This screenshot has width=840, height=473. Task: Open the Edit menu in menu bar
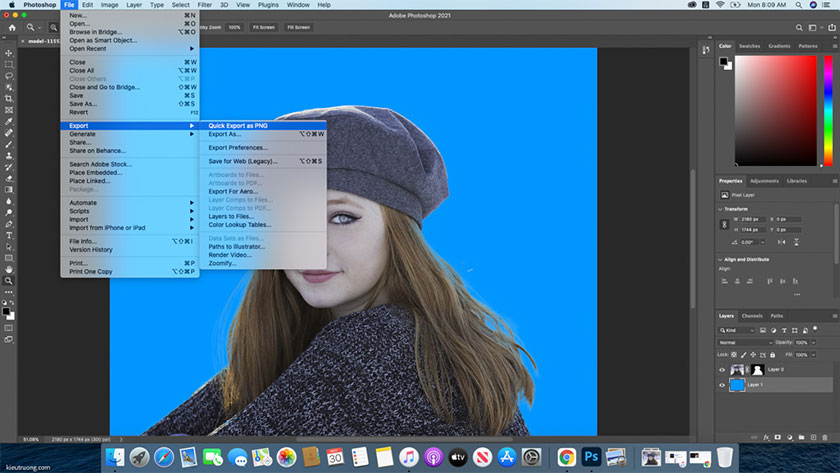(87, 5)
